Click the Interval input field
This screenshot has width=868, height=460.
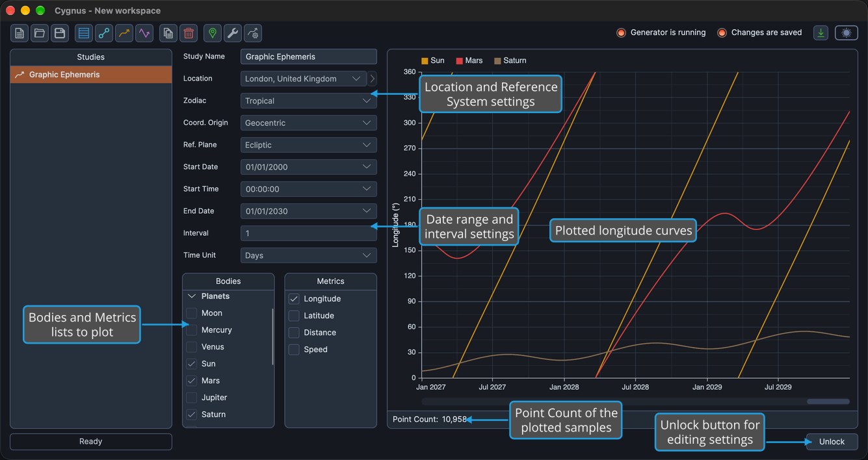pyautogui.click(x=309, y=233)
